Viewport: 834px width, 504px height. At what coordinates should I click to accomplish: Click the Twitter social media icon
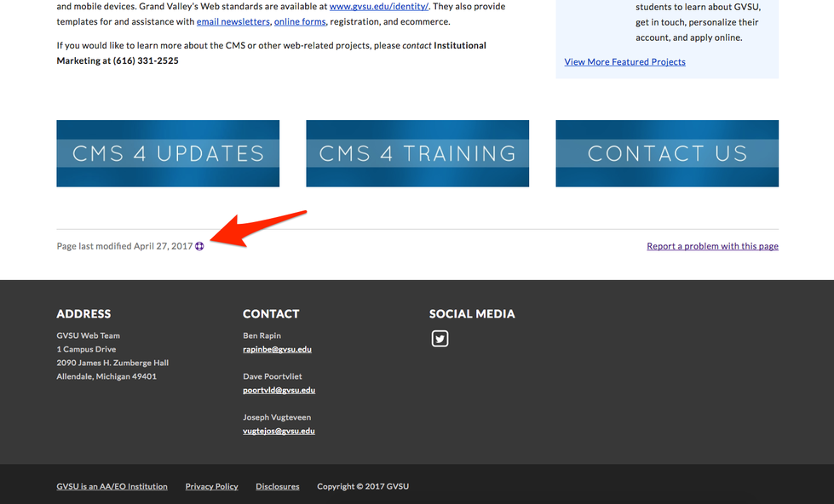point(440,339)
